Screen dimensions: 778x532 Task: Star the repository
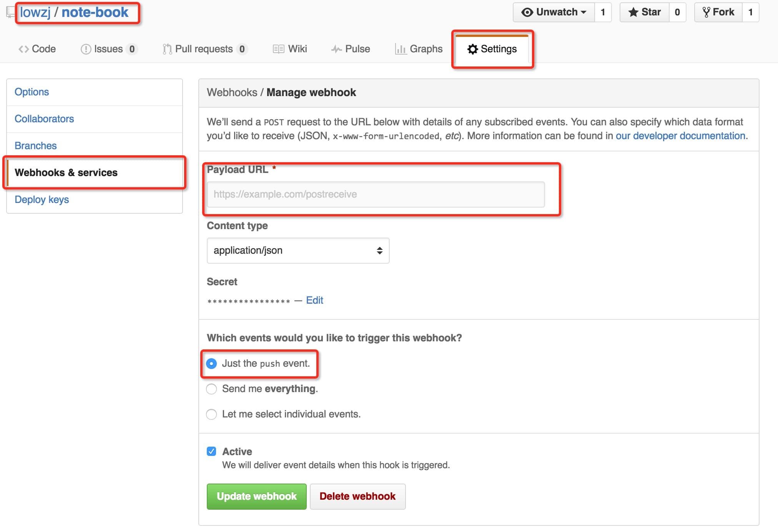(x=645, y=12)
